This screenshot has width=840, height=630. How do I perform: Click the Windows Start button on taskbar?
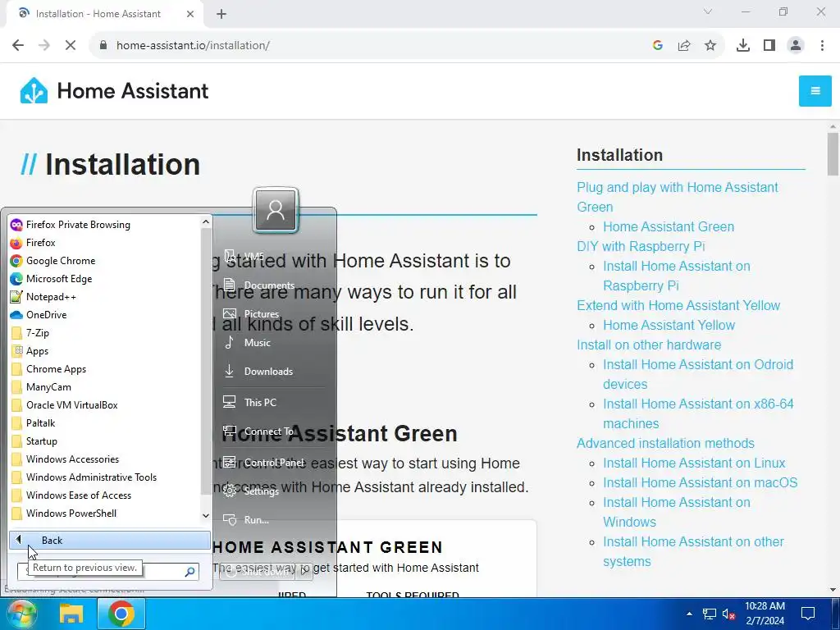tap(21, 614)
